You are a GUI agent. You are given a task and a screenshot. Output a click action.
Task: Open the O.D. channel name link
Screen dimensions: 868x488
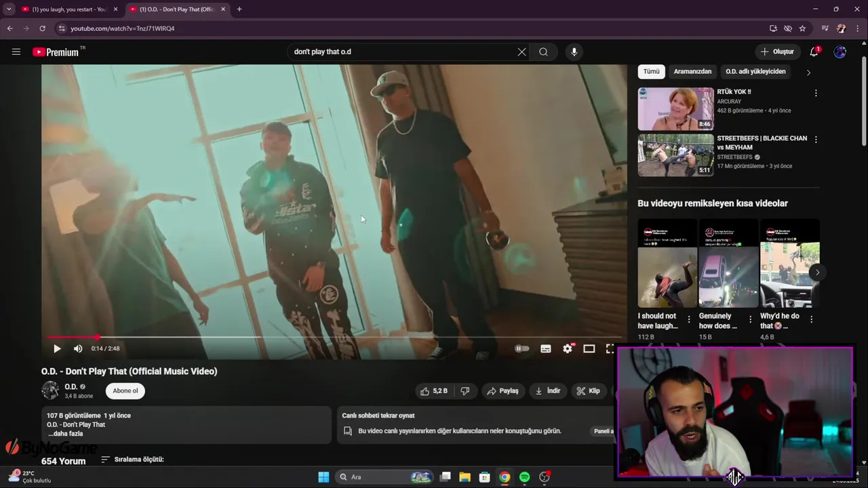(x=71, y=386)
